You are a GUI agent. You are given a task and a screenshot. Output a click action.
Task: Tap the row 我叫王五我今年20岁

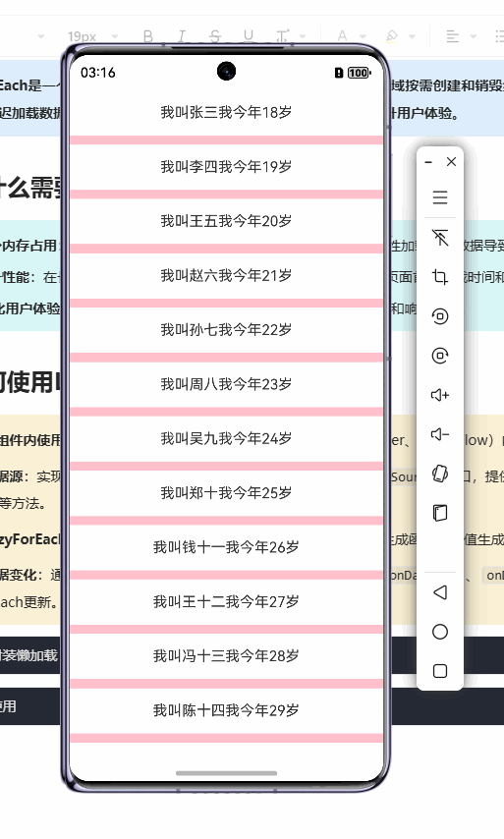(x=226, y=221)
